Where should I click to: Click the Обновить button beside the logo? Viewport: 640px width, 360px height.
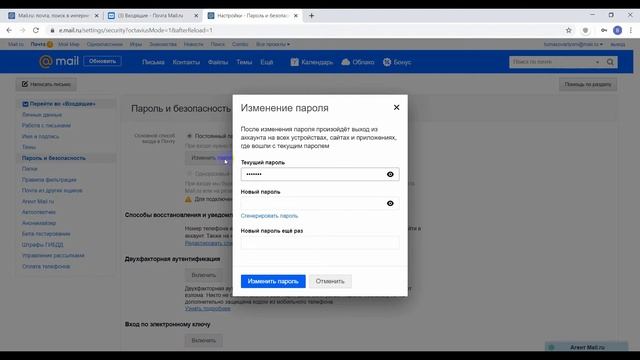[x=102, y=61]
